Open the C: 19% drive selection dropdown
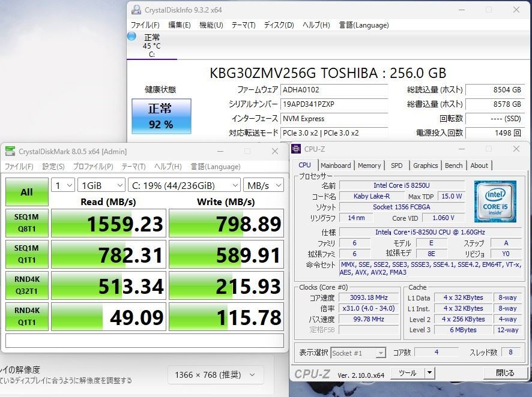The image size is (532, 397). 184,185
